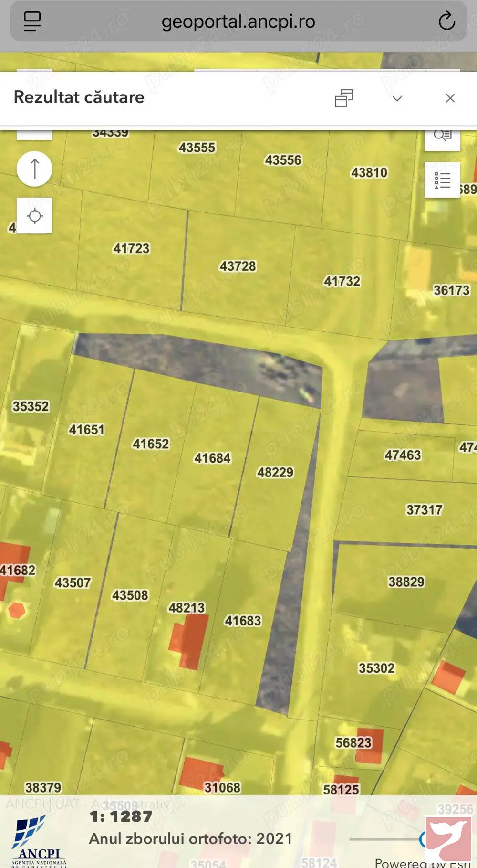
Task: Tap parcel label 35302
Action: coord(376,668)
